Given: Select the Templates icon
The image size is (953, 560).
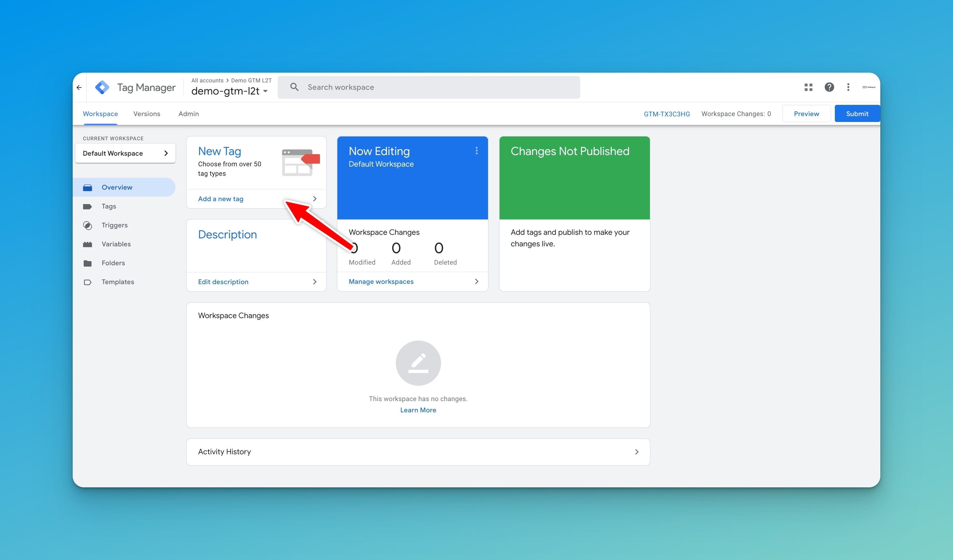Looking at the screenshot, I should [x=88, y=282].
